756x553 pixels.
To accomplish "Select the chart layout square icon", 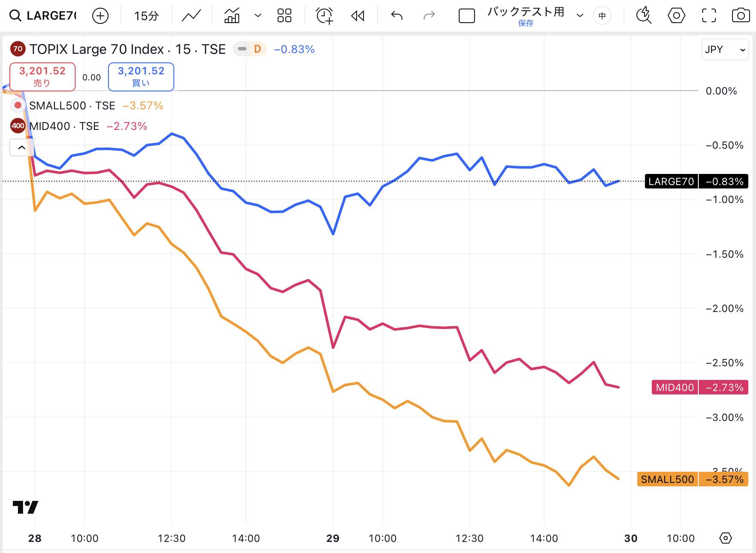I will click(x=466, y=16).
